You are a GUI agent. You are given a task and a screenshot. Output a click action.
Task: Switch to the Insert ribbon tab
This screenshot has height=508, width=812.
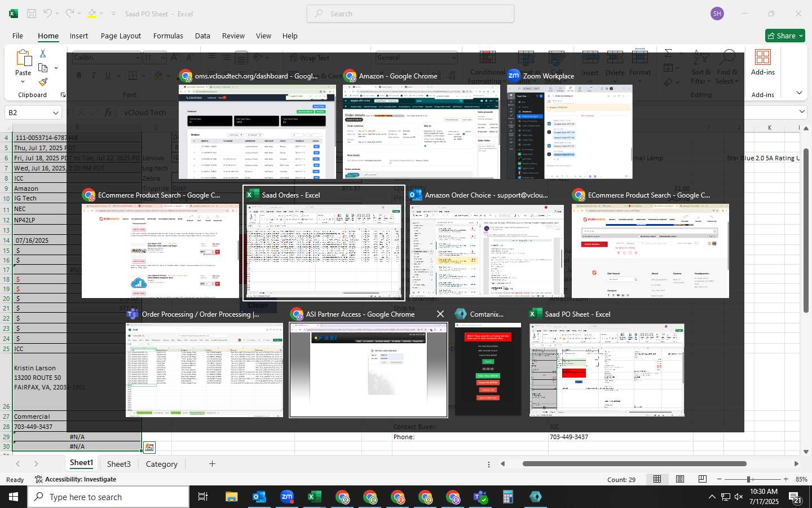pos(79,36)
